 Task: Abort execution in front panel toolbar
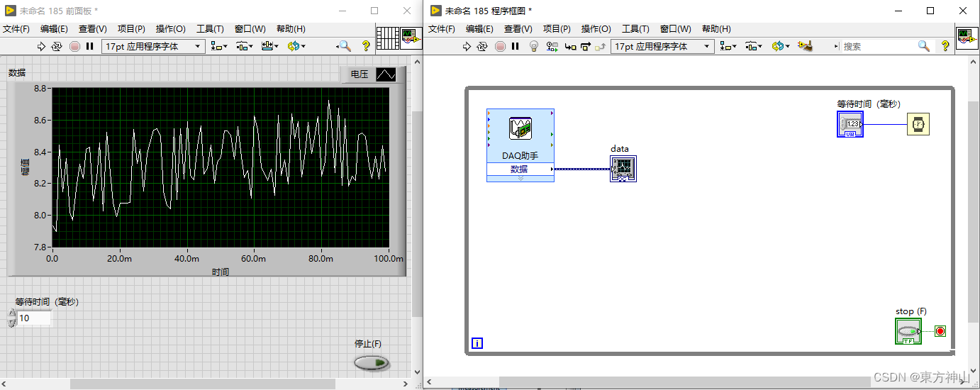[x=74, y=46]
